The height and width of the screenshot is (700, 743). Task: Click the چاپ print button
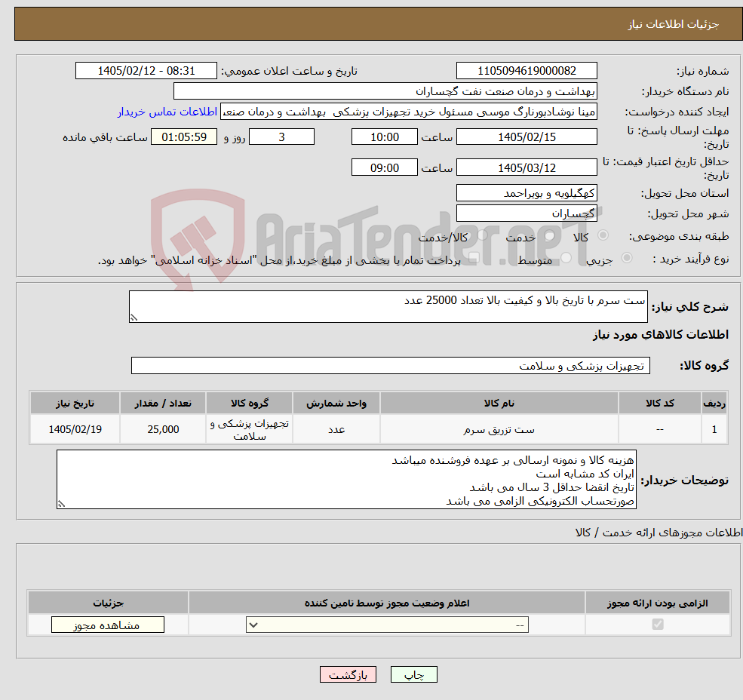[x=413, y=674]
